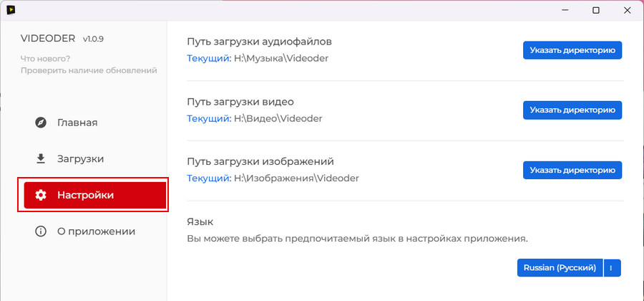Viewport: 644px width, 301px height.
Task: Open the three-dot language options button
Action: 612,268
